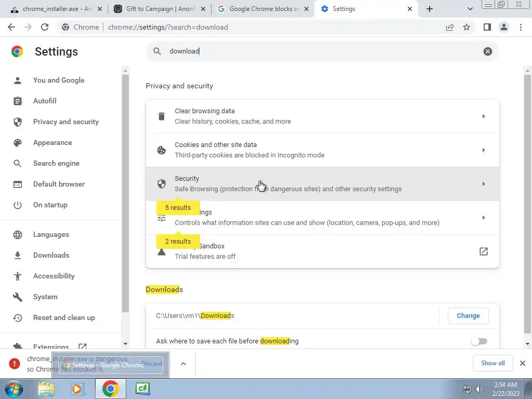Click the volume icon in system tray
The width and height of the screenshot is (532, 399).
[x=480, y=389]
